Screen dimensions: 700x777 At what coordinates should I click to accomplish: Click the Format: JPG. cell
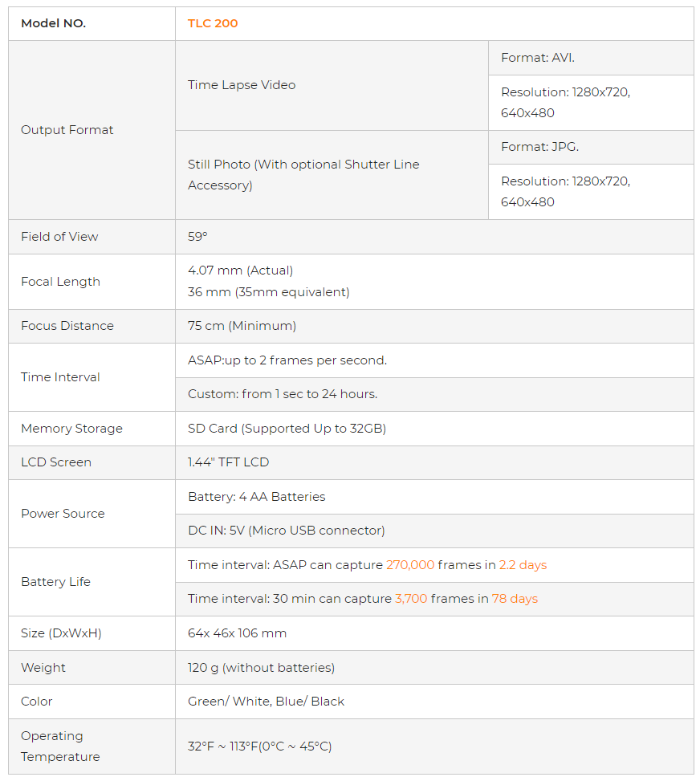[539, 147]
